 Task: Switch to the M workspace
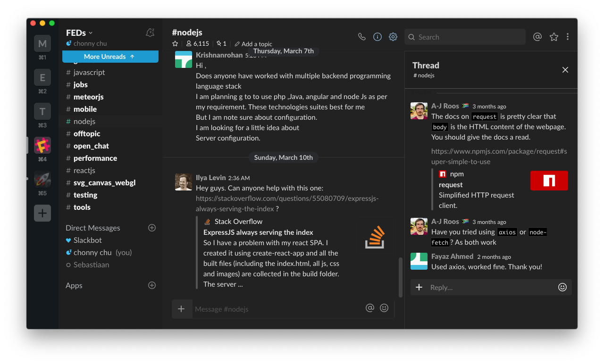coord(42,43)
